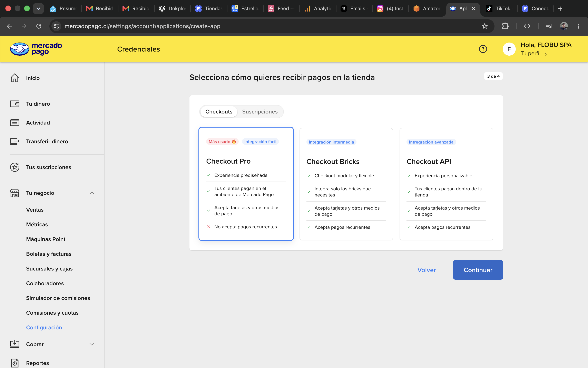Open Chrome three-dot menu

click(579, 26)
